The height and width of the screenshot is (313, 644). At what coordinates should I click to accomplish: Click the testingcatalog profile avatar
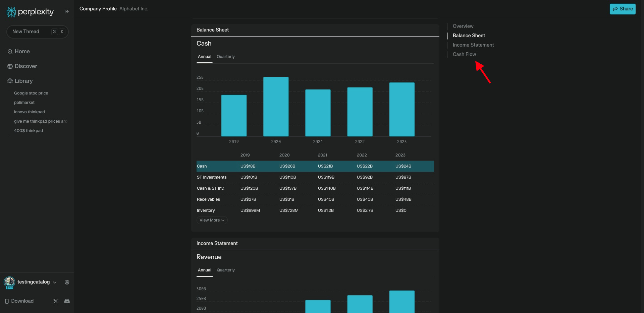[9, 283]
